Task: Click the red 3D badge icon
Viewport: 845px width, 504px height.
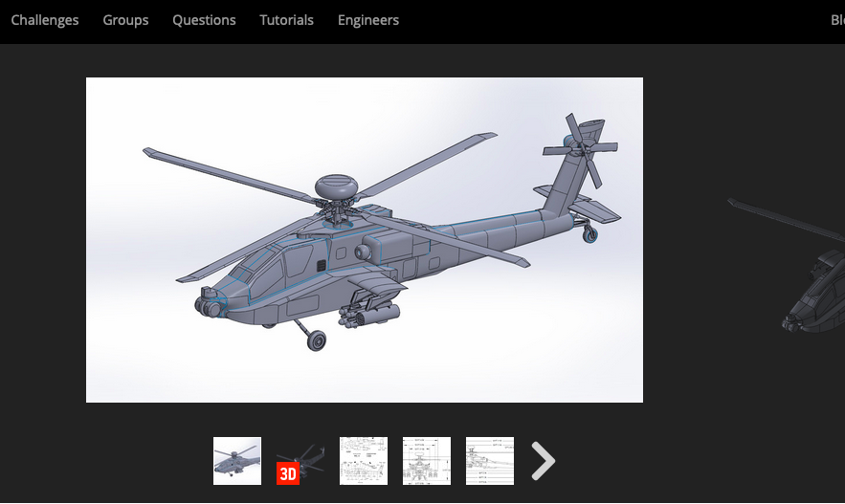Action: 288,473
